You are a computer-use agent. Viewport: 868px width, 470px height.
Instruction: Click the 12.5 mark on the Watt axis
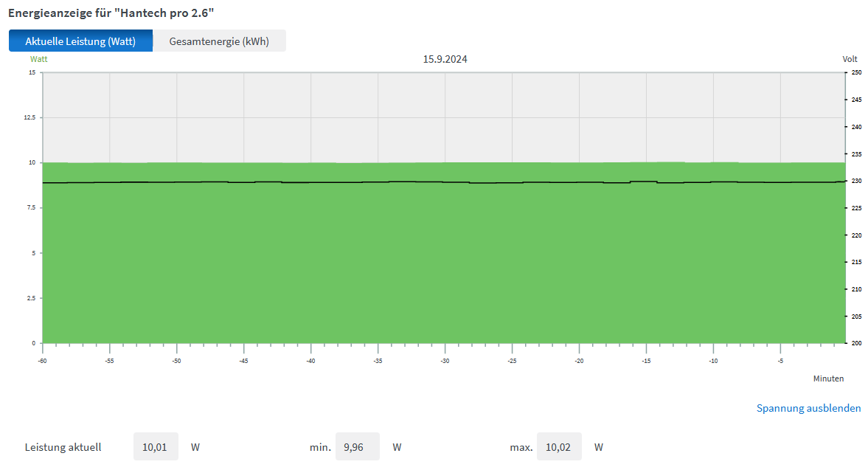[x=29, y=117]
